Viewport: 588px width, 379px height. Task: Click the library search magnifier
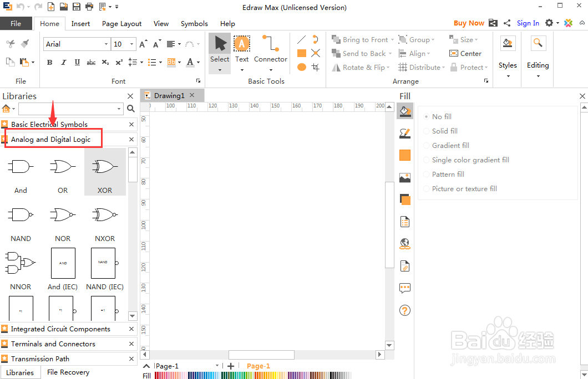(131, 109)
